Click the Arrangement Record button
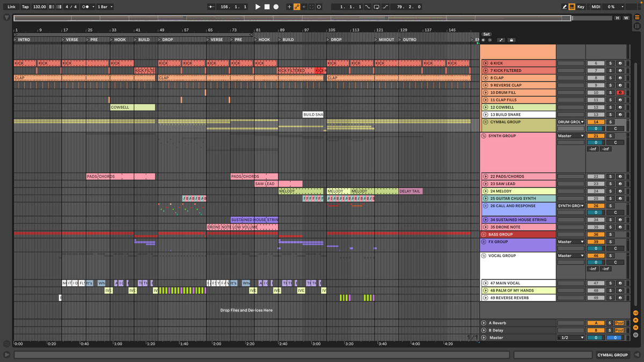This screenshot has width=644, height=362. click(276, 7)
